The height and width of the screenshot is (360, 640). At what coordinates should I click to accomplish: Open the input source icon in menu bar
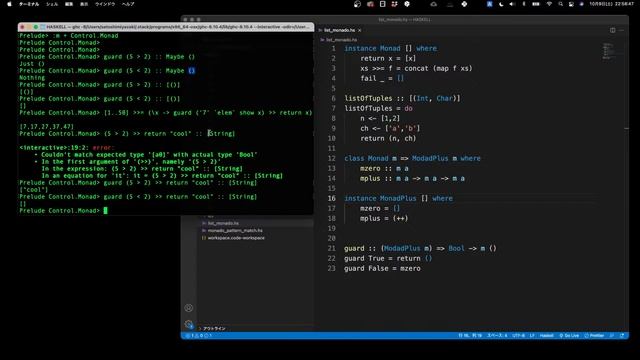pos(489,4)
